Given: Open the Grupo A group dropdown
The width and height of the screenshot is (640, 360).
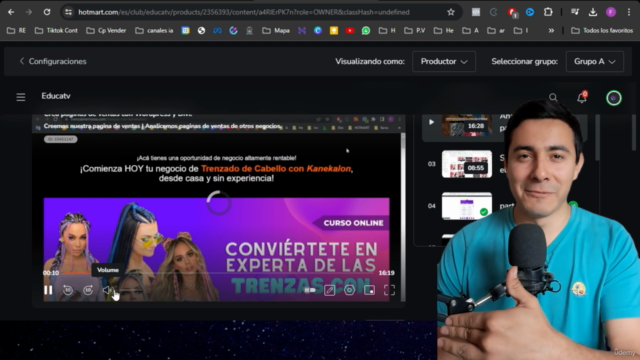Looking at the screenshot, I should [x=595, y=62].
